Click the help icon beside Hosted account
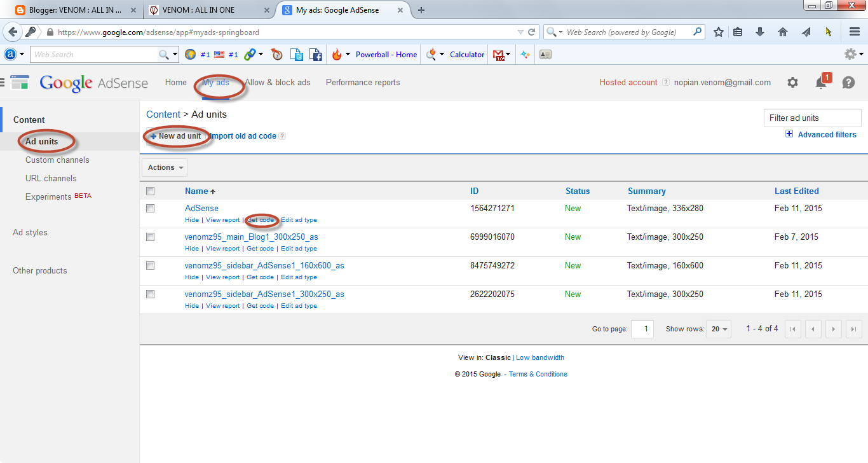 [x=666, y=83]
